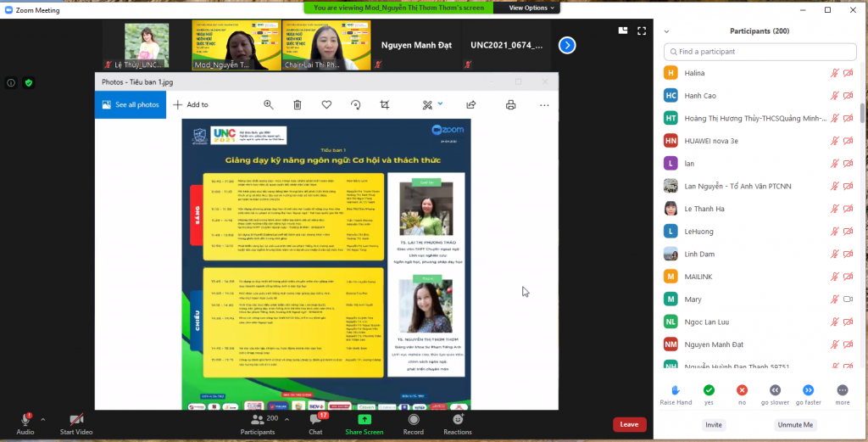
Task: Click the Unmute Me button
Action: [x=795, y=425]
